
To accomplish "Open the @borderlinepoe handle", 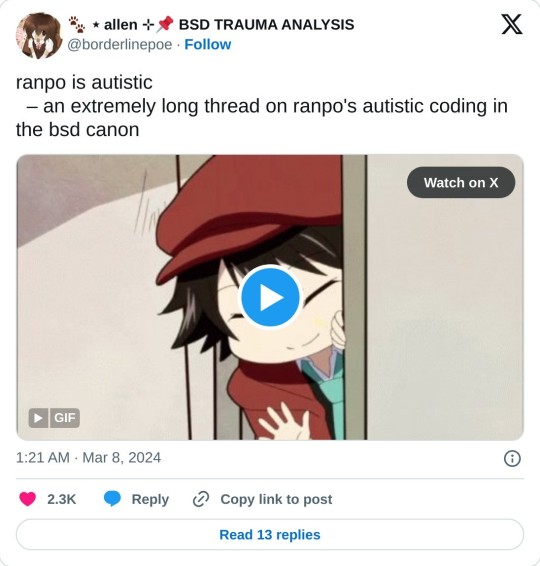I will click(120, 45).
